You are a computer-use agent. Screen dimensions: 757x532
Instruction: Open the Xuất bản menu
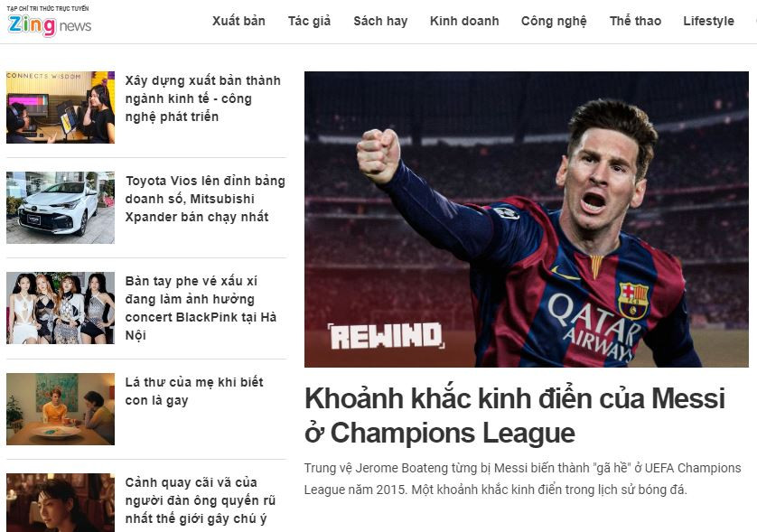click(x=238, y=21)
